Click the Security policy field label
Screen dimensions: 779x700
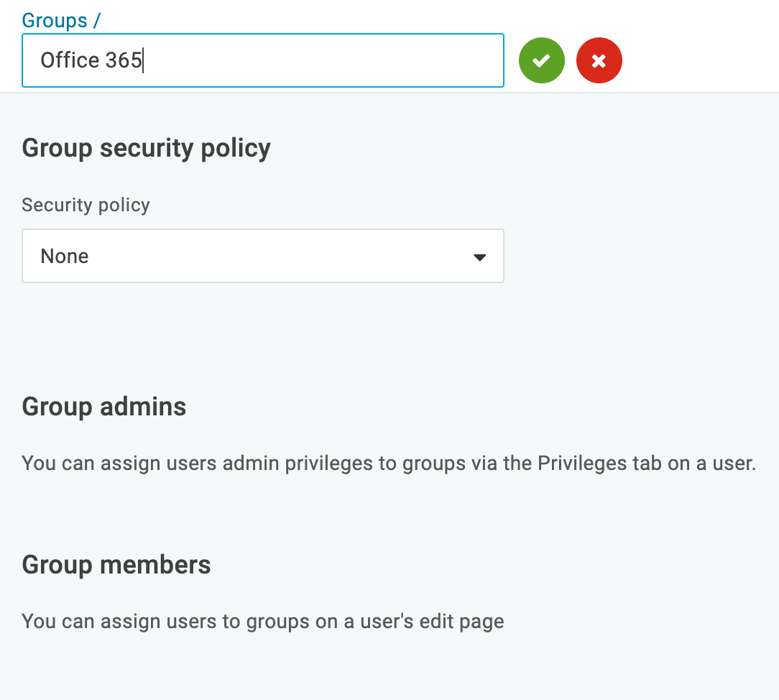tap(86, 205)
